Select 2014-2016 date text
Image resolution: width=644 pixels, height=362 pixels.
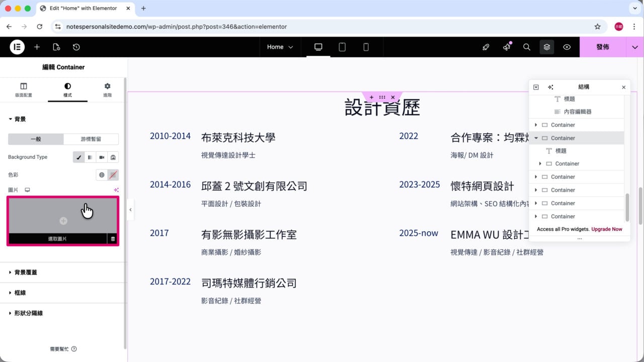tap(170, 185)
